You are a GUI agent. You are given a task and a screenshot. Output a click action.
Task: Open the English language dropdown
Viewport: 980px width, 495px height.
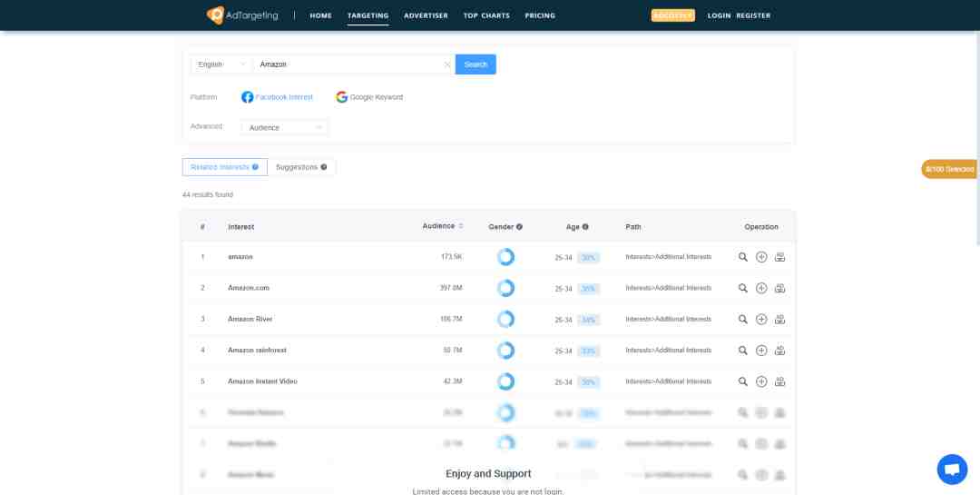(x=221, y=64)
